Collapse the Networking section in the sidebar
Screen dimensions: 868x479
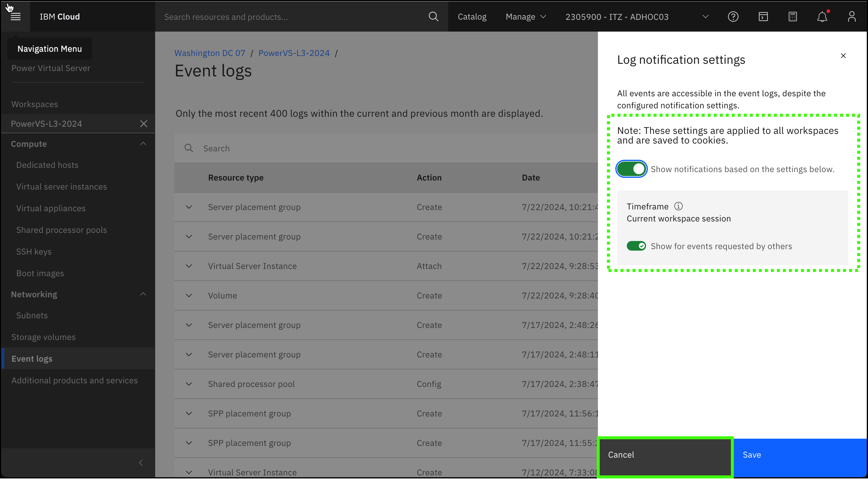(x=143, y=294)
